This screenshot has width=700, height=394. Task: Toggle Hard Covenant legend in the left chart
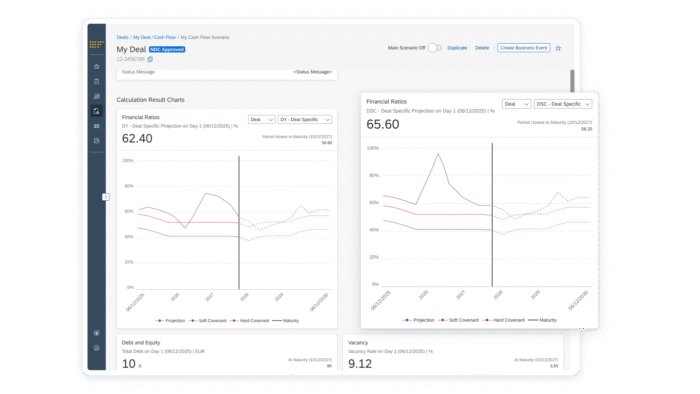tap(250, 320)
